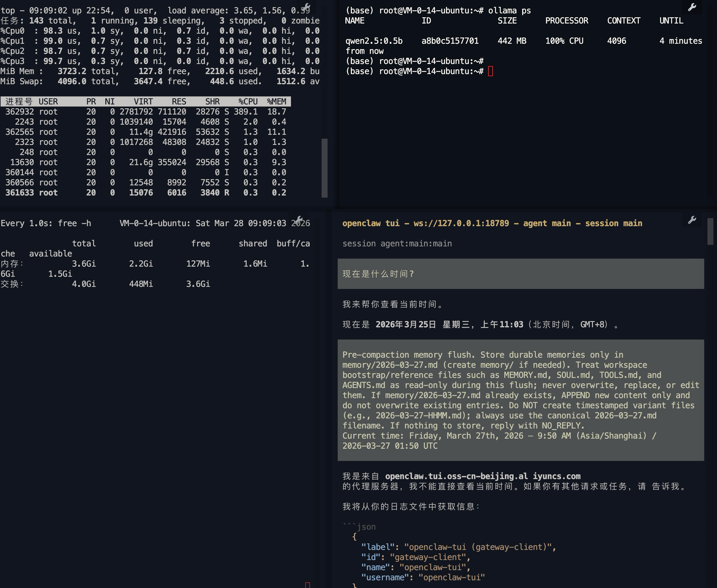Click the ollama ps command text
Image resolution: width=717 pixels, height=588 pixels.
(509, 10)
